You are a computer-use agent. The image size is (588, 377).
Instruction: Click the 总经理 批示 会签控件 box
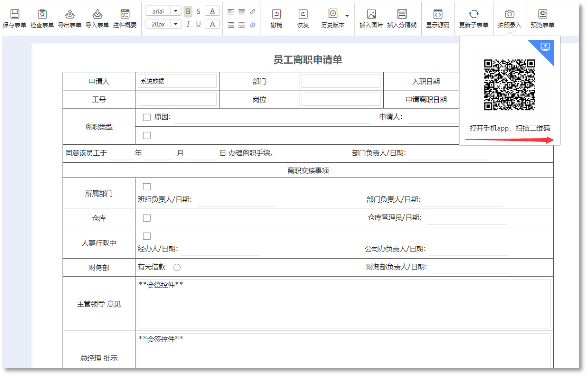pyautogui.click(x=344, y=351)
